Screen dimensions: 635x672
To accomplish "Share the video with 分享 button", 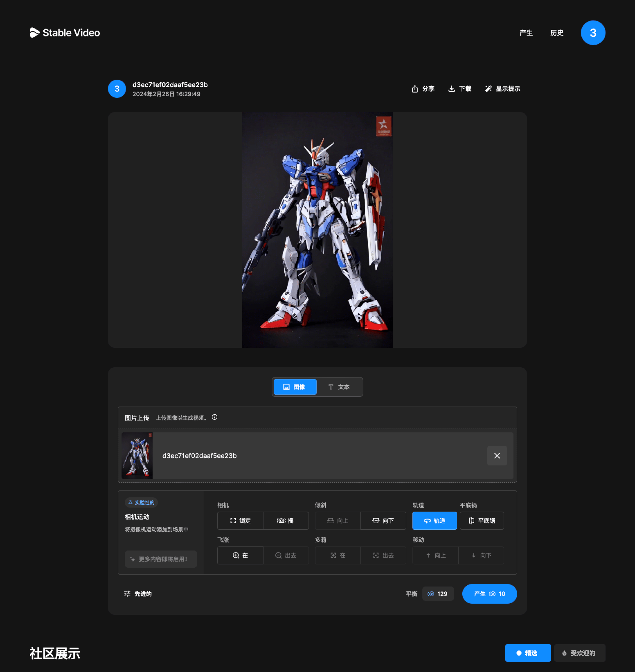I will point(423,89).
